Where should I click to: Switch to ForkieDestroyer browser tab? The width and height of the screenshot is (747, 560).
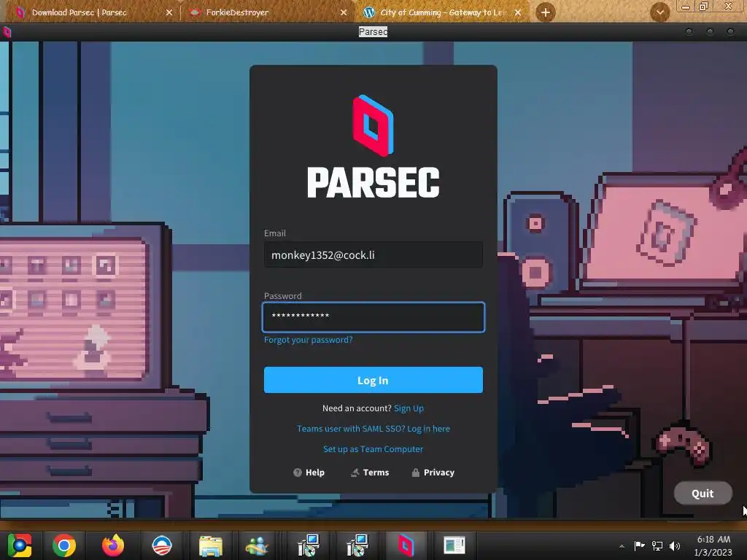(268, 12)
